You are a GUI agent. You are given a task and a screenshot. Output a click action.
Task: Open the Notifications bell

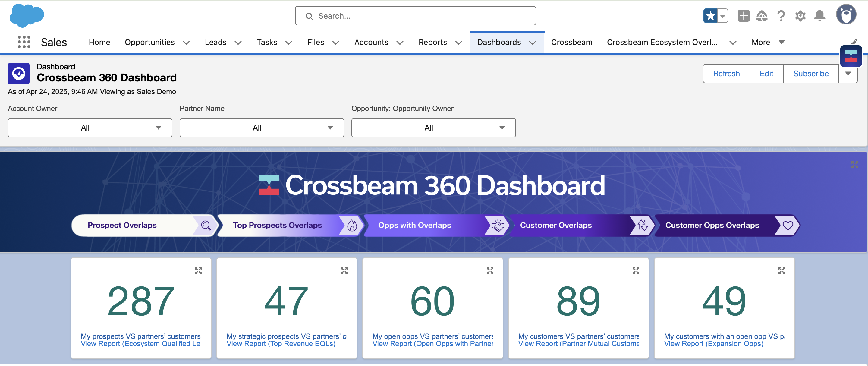[x=819, y=16]
